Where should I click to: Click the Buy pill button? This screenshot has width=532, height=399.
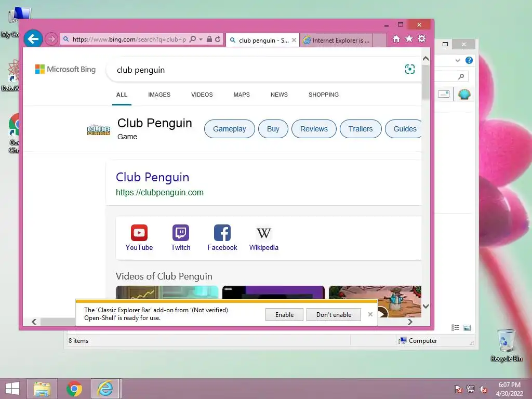coord(273,129)
